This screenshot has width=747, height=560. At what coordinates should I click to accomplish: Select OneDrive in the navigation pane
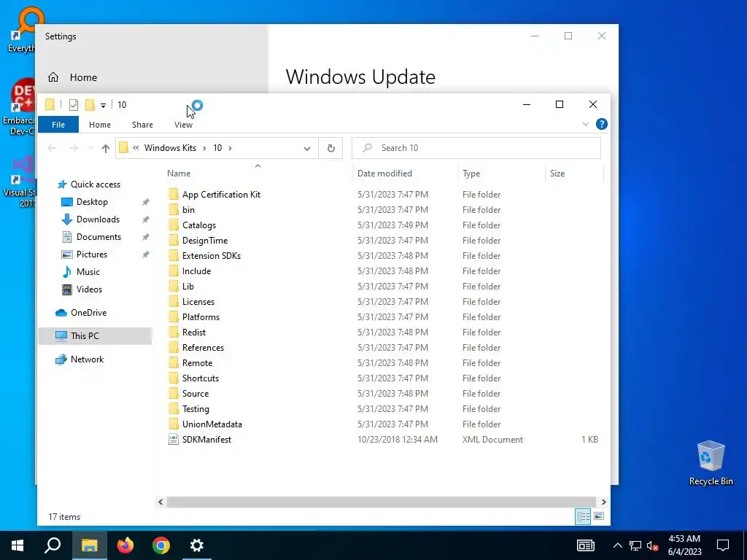pyautogui.click(x=88, y=313)
